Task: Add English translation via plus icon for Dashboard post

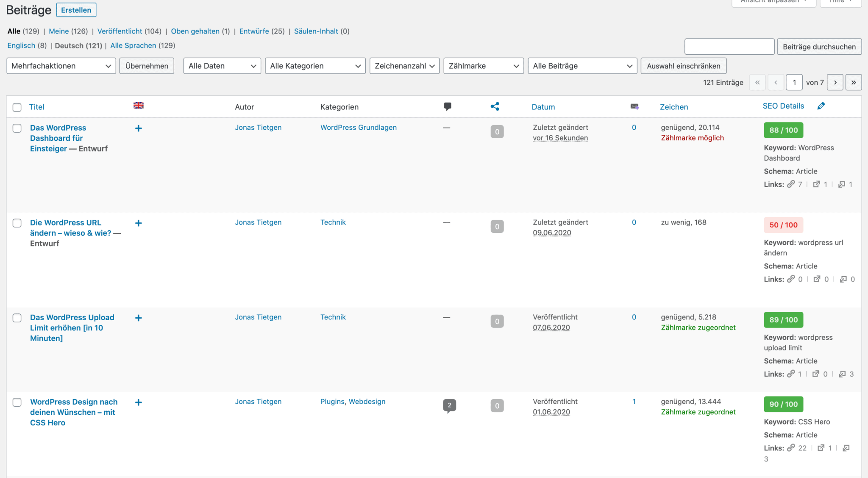Action: coord(138,128)
